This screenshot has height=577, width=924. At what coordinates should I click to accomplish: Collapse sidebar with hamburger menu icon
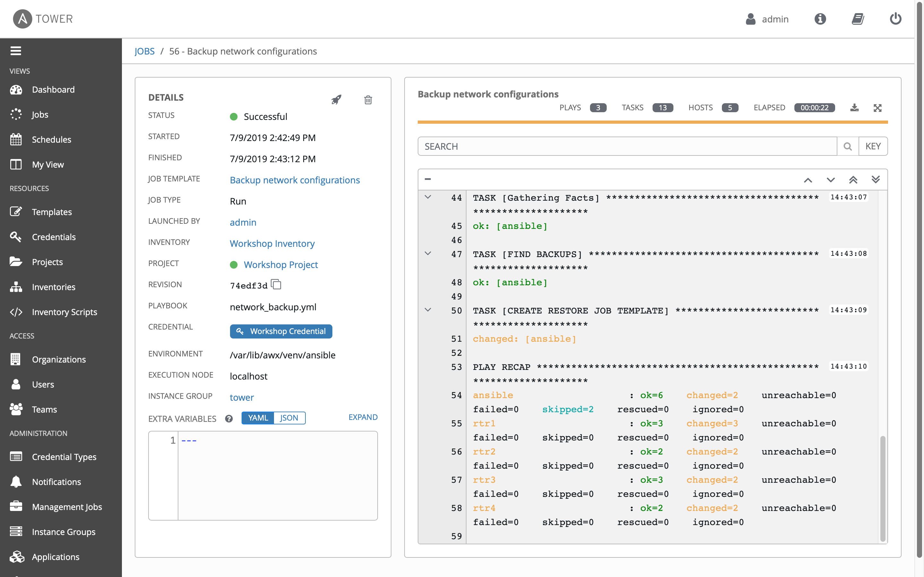pyautogui.click(x=16, y=50)
